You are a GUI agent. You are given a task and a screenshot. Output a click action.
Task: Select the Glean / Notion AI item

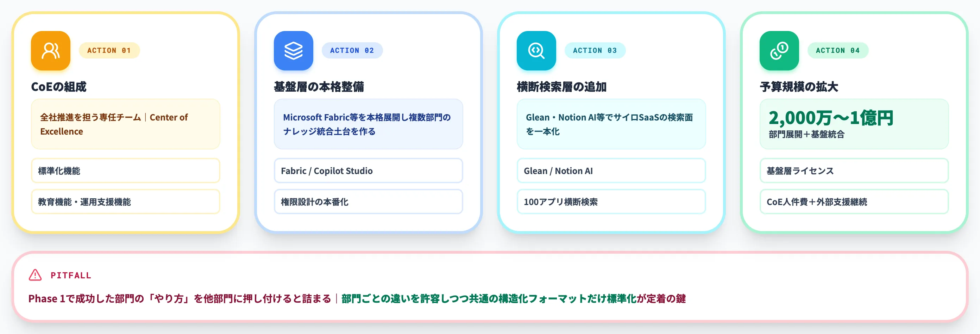(x=611, y=171)
